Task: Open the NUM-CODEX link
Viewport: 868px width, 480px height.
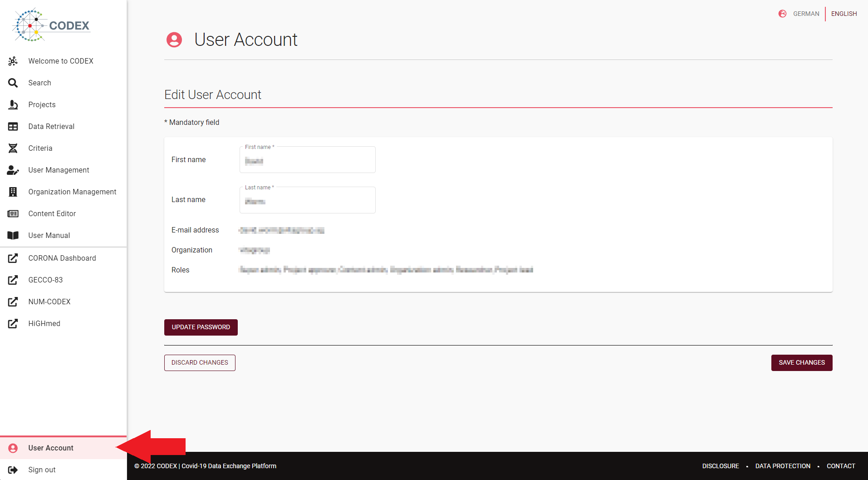Action: pos(63,302)
